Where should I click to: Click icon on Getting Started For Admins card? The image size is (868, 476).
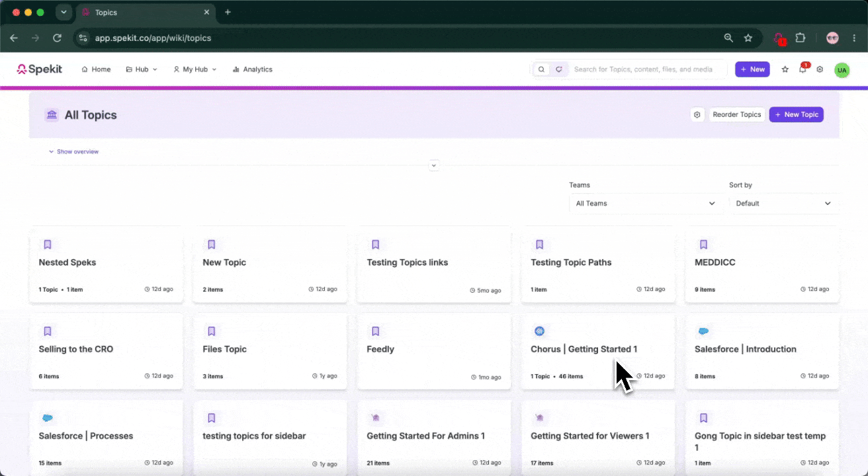pos(376,418)
